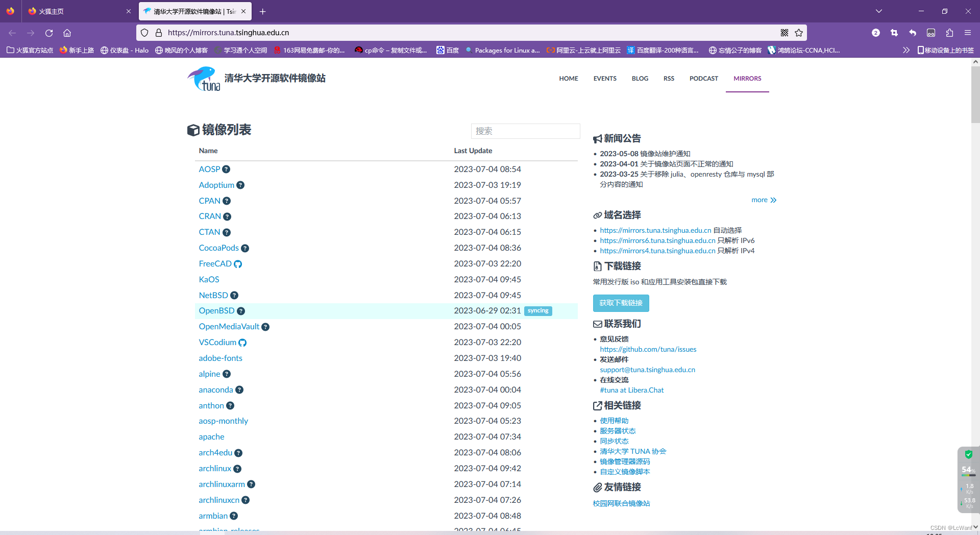This screenshot has width=980, height=535.
Task: Expand more news via the more link
Action: (764, 200)
